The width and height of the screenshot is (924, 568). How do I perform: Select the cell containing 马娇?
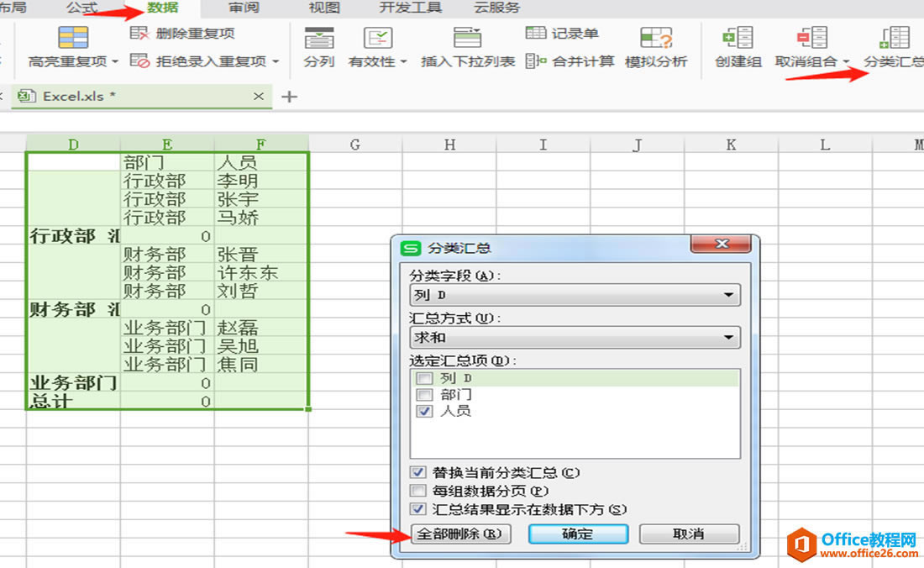pos(261,218)
